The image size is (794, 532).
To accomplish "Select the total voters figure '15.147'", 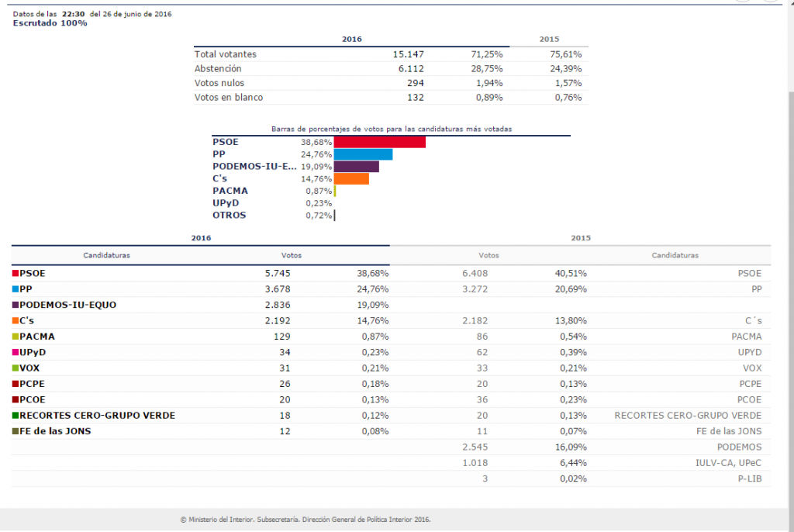I will [x=408, y=54].
